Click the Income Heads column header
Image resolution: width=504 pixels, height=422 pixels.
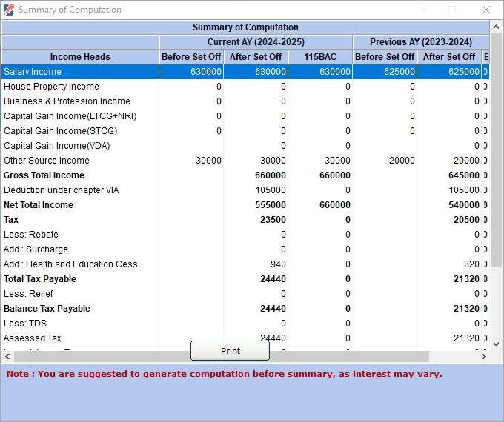point(80,57)
